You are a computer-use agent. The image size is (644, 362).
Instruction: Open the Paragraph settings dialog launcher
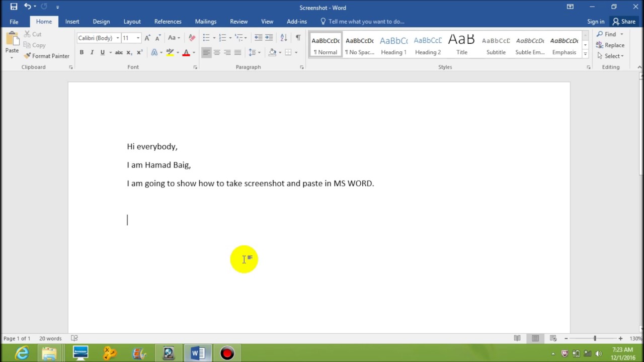[x=302, y=67]
